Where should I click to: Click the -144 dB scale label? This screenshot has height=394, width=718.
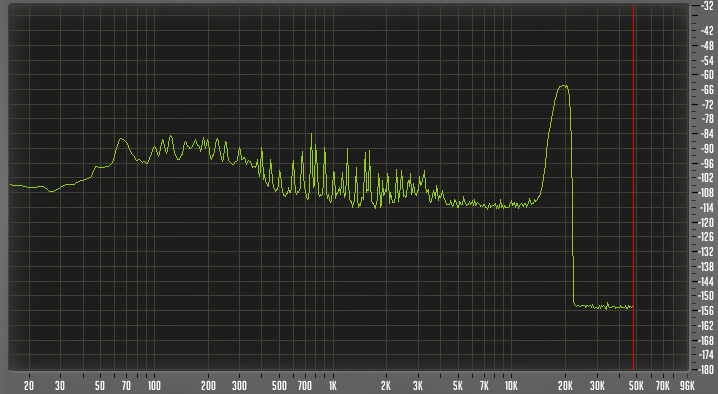coord(707,281)
